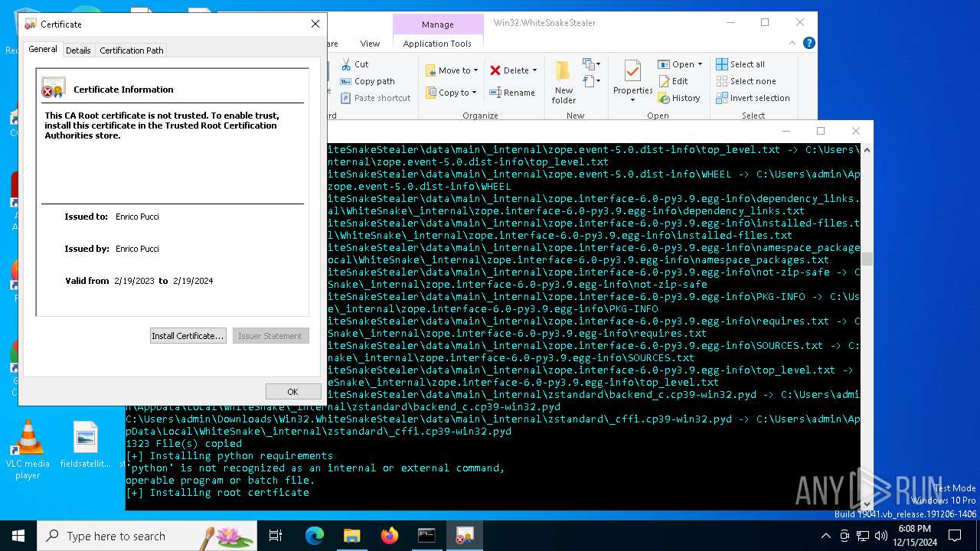980x551 pixels.
Task: Open the Open button dropdown arrow
Action: coord(700,64)
